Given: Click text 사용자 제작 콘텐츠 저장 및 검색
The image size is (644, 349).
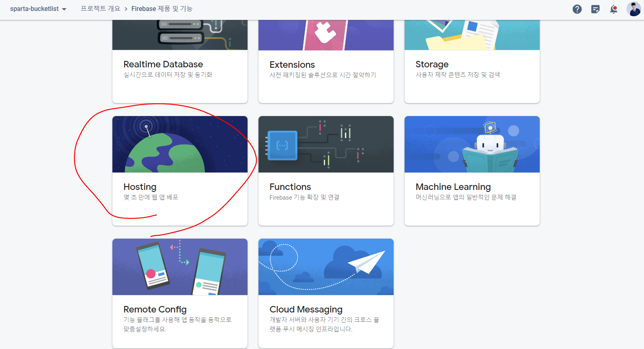Looking at the screenshot, I should [458, 75].
